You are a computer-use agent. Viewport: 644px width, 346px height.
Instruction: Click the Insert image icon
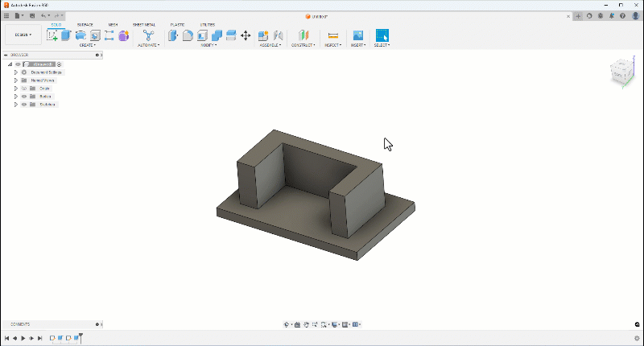coord(358,35)
